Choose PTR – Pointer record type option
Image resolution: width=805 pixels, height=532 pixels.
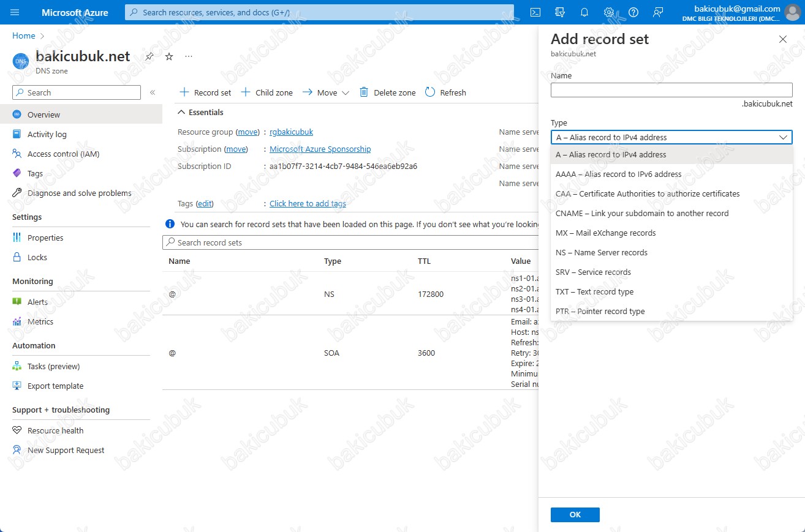pyautogui.click(x=671, y=311)
